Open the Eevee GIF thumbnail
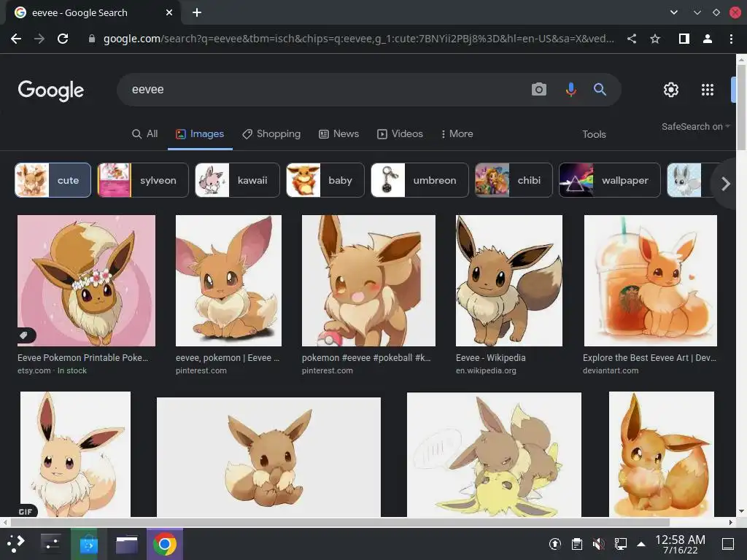Viewport: 747px width, 560px height. (x=75, y=454)
